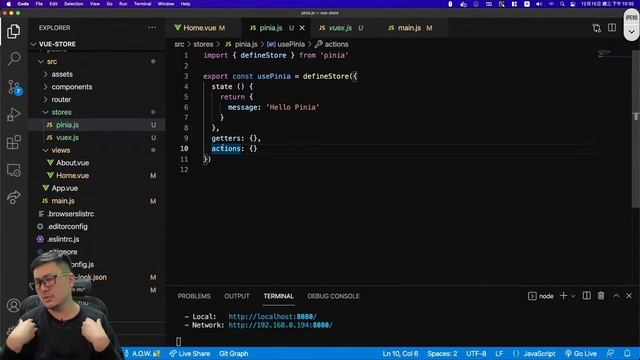Close the pinia.js editor tab
This screenshot has width=640, height=360.
tap(302, 28)
